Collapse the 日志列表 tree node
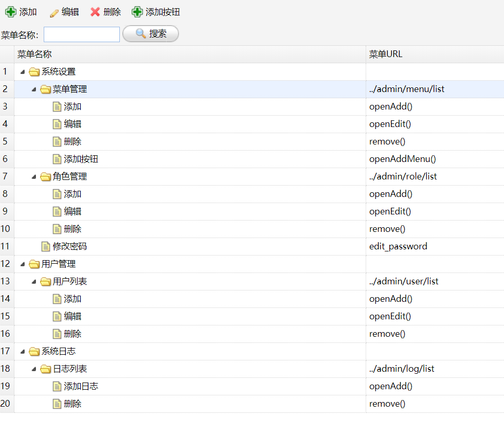The width and height of the screenshot is (504, 436). pos(34,369)
